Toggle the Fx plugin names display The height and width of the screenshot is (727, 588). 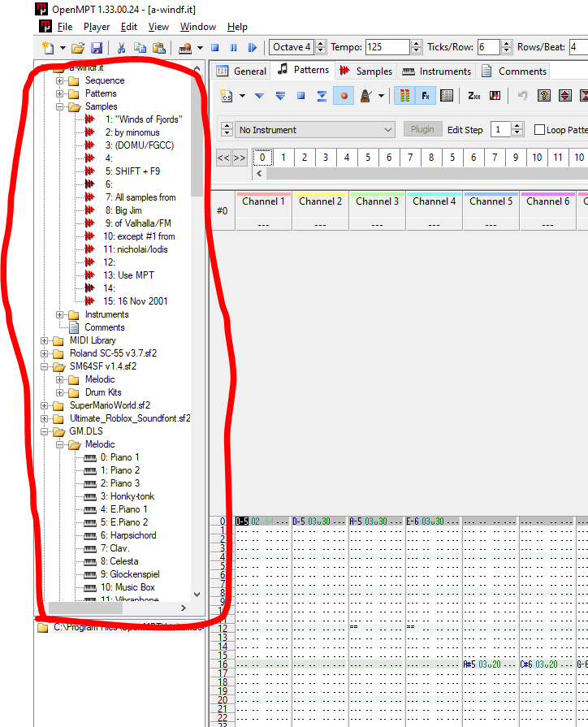[x=426, y=96]
